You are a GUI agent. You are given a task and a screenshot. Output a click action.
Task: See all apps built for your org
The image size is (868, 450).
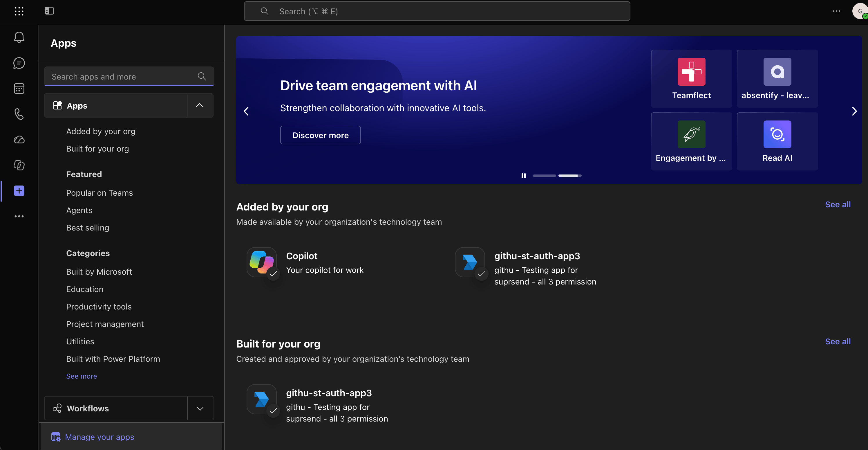[x=838, y=341]
